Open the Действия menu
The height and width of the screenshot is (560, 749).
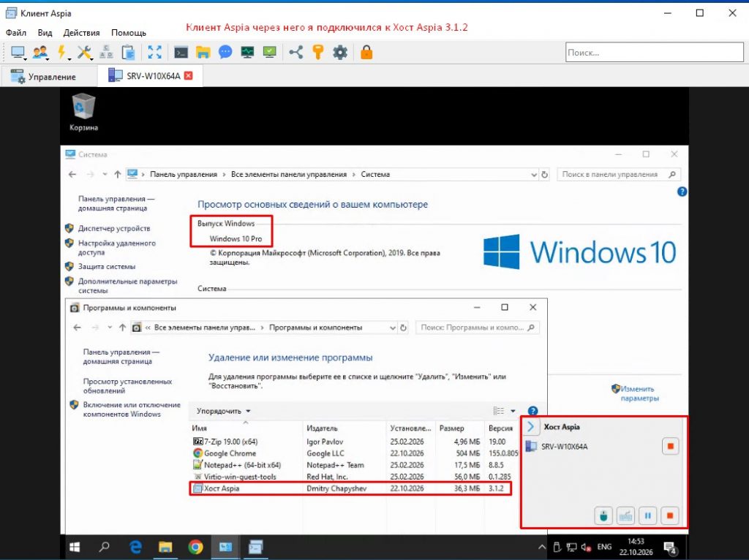82,33
